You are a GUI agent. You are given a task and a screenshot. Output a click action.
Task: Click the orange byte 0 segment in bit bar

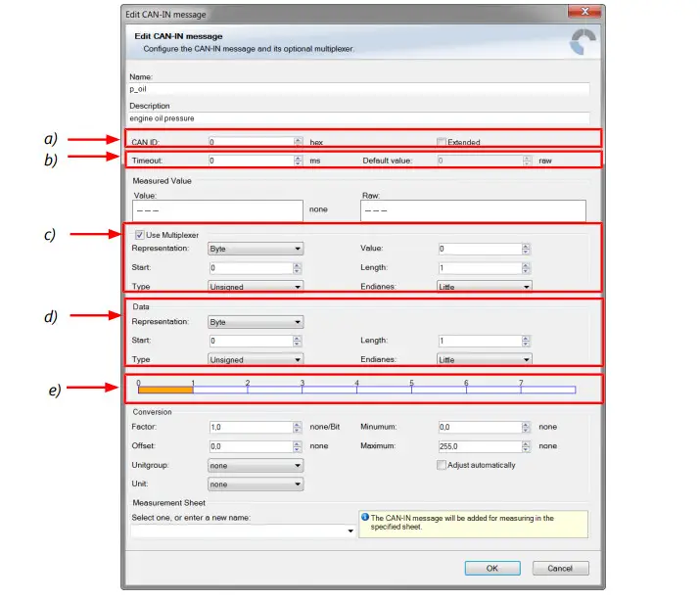point(165,390)
